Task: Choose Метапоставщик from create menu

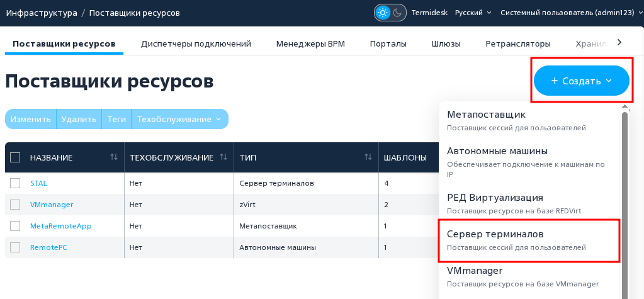Action: [x=529, y=120]
